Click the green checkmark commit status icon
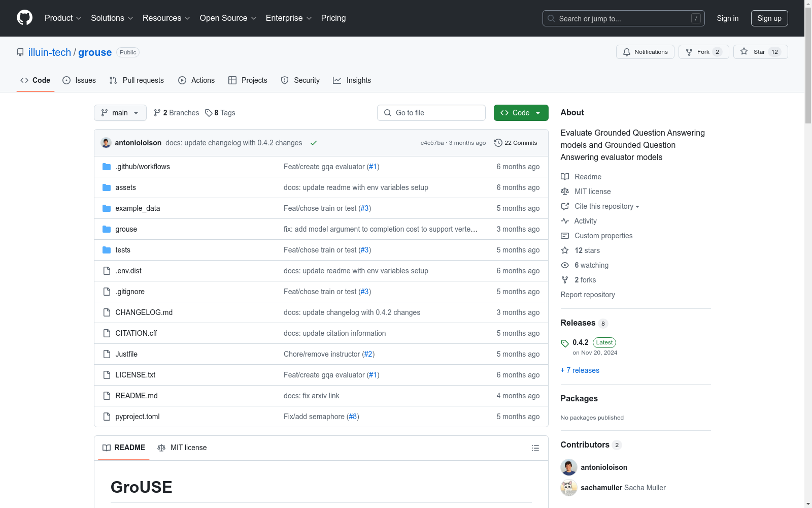Screen dimensions: 812x508 click(314, 143)
